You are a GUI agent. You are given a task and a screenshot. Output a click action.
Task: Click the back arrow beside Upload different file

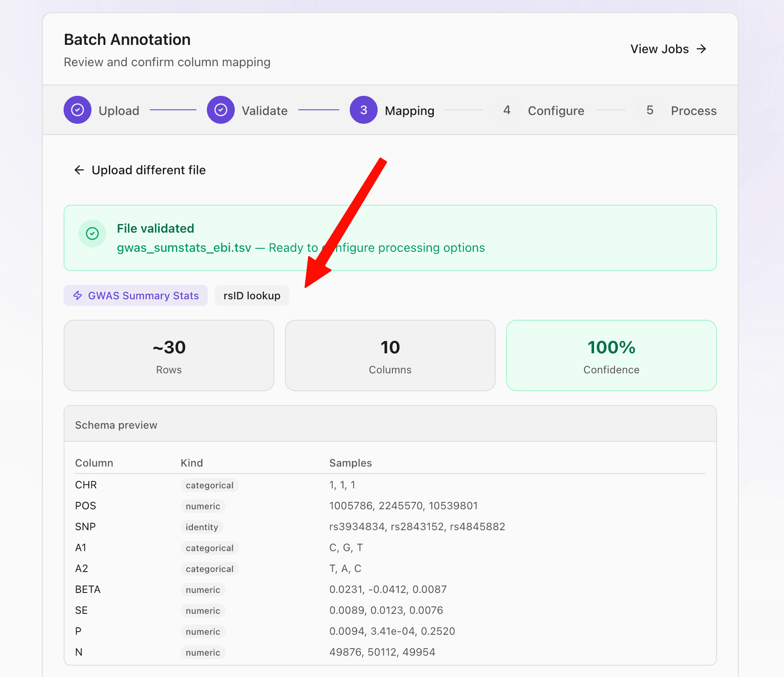79,170
